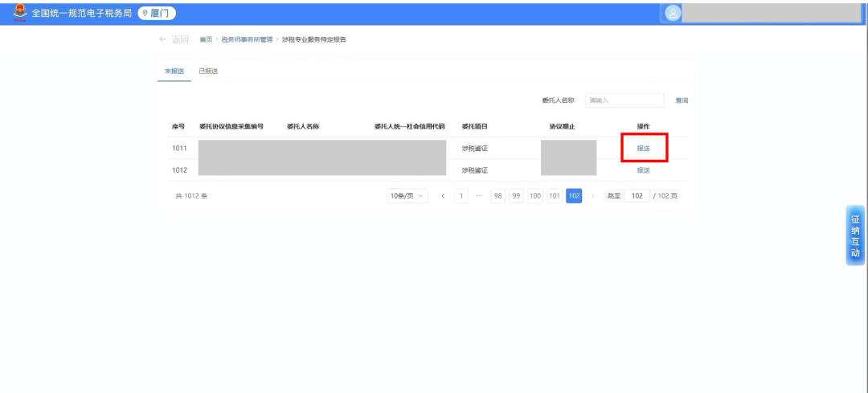
Task: Open 税务师事务所管理 breadcrumb
Action: [247, 40]
